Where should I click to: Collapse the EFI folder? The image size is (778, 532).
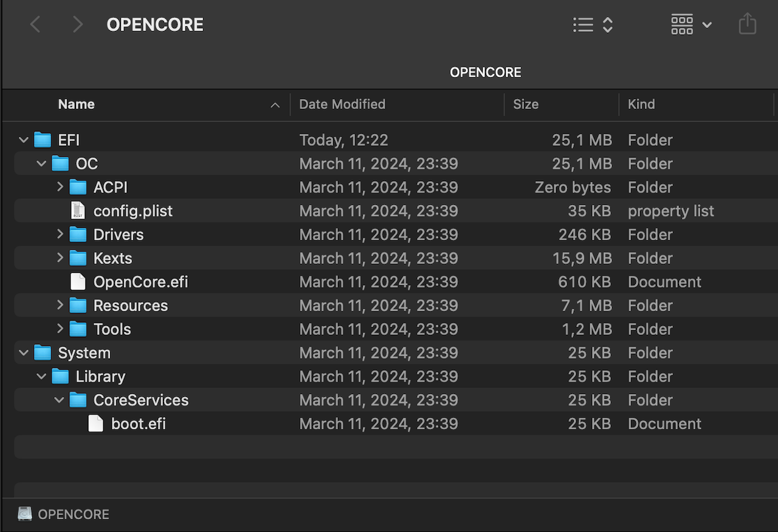tap(24, 140)
